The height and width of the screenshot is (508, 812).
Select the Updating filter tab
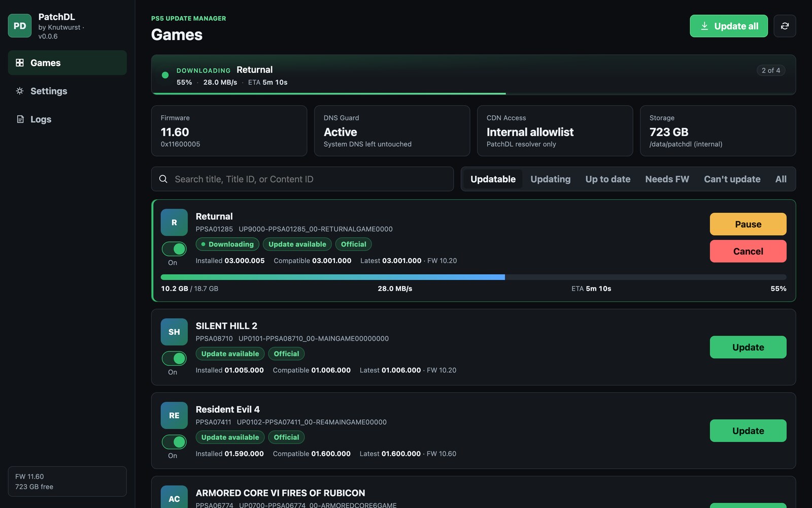[x=551, y=179]
